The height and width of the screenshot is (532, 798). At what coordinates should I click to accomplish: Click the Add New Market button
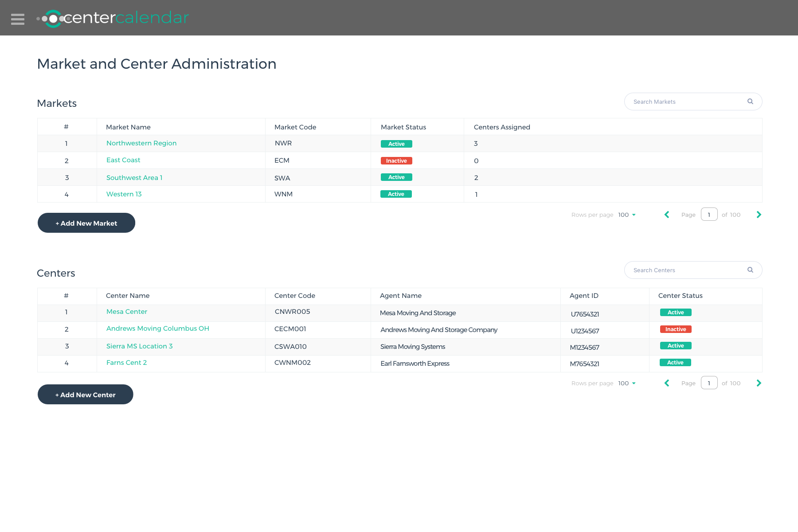[86, 223]
